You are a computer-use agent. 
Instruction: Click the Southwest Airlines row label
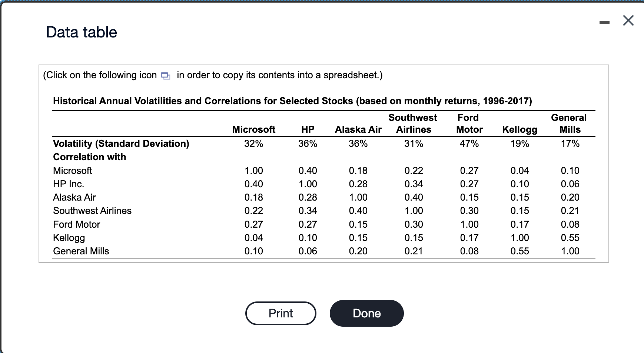(x=92, y=211)
